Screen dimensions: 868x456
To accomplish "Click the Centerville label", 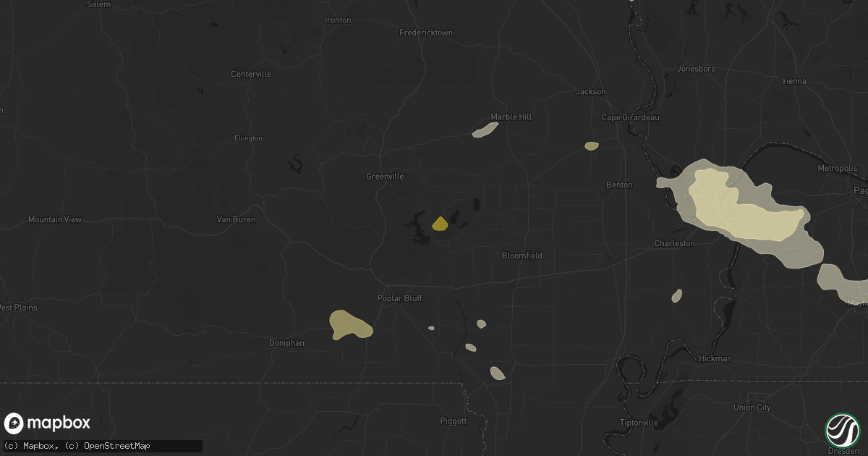I will coord(251,74).
